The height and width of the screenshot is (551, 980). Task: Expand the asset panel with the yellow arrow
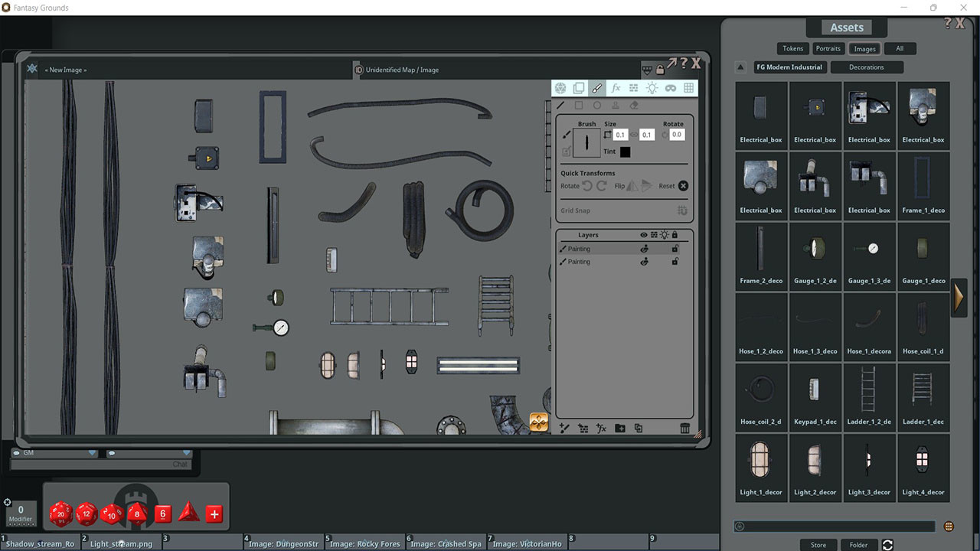coord(959,298)
